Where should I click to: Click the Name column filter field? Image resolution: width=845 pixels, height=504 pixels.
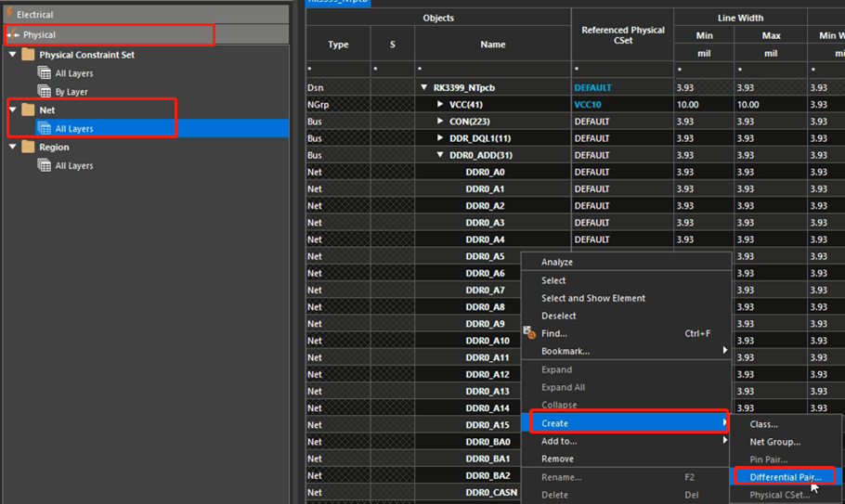pos(492,69)
